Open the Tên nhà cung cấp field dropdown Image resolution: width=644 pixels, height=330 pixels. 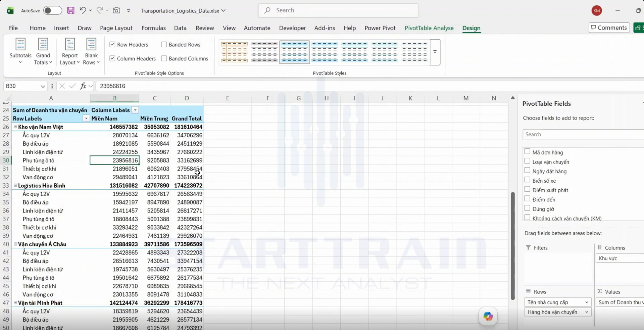(587, 302)
